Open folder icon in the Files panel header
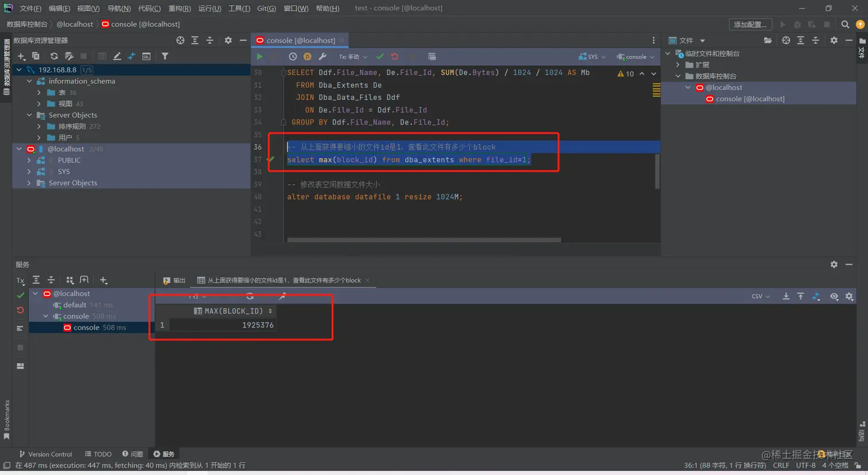 tap(768, 40)
